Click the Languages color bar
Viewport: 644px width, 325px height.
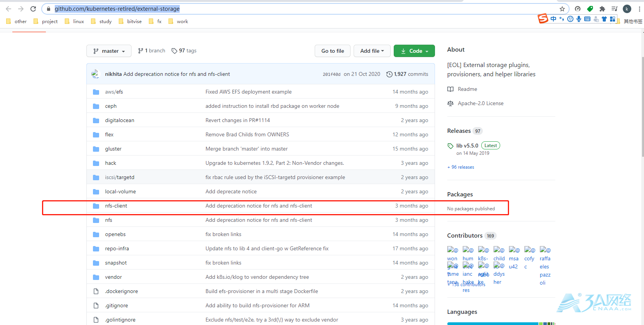click(x=501, y=323)
